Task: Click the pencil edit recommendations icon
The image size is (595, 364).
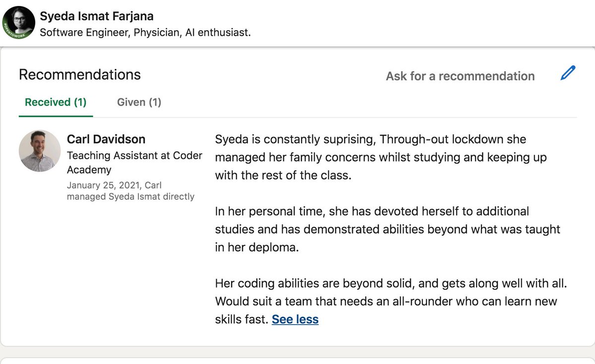Action: (568, 73)
